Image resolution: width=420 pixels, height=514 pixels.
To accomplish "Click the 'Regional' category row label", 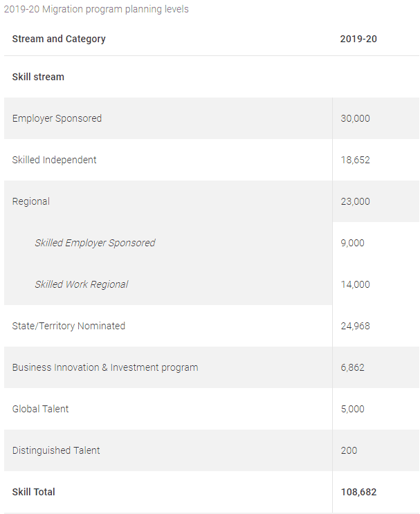I will click(x=31, y=201).
